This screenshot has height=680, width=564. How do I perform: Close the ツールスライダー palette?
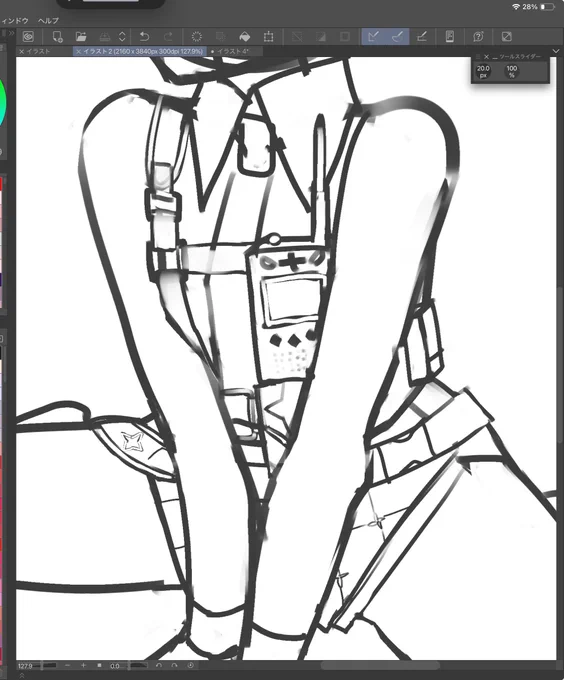coord(486,57)
